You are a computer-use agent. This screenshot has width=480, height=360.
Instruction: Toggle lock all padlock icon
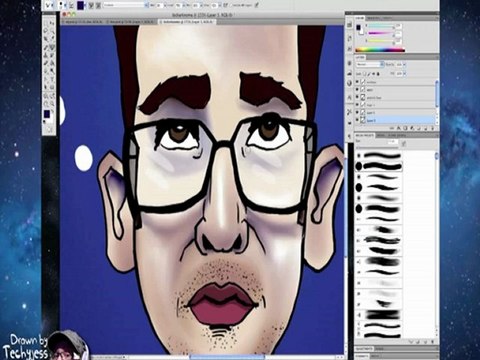click(378, 74)
